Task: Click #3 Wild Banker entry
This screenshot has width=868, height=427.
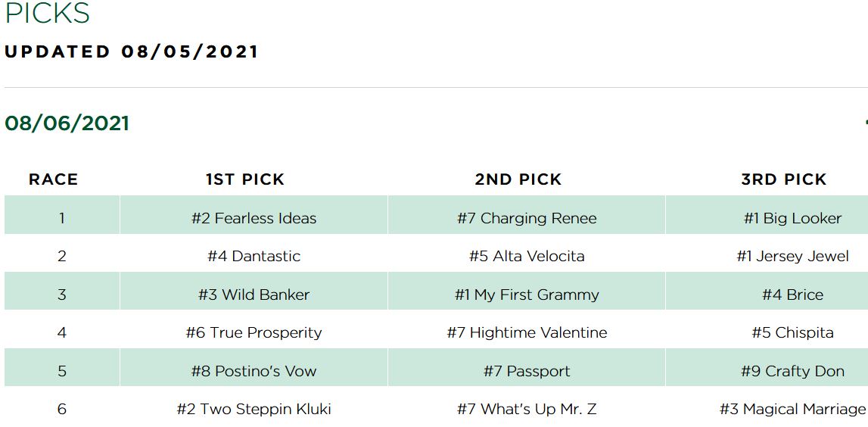Action: [254, 294]
